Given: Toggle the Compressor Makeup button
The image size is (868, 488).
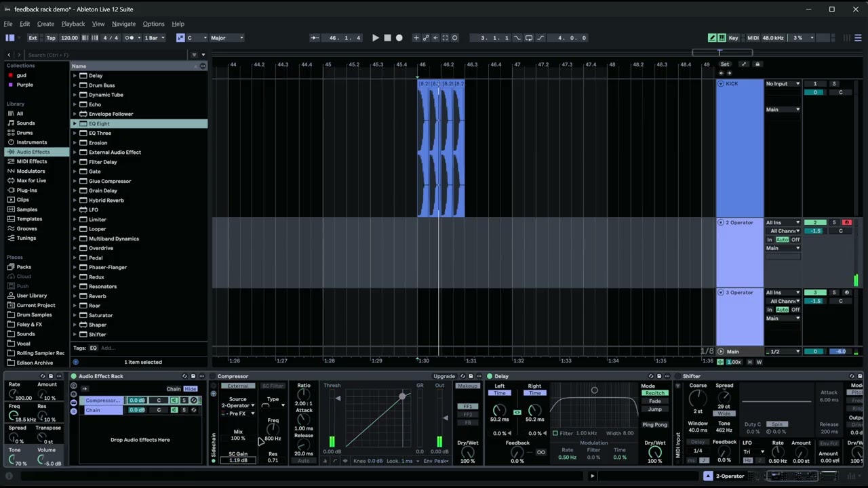Looking at the screenshot, I should [467, 386].
